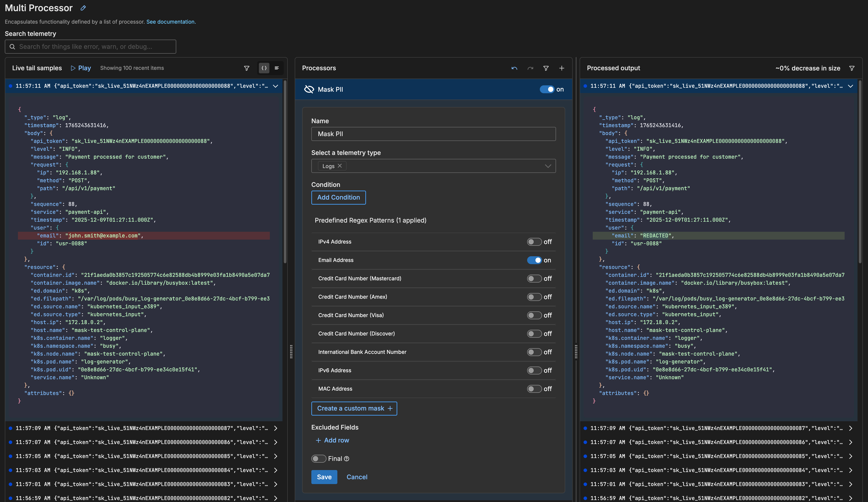Image resolution: width=868 pixels, height=502 pixels.
Task: Expand the 11:57:09 AM processed output entry
Action: 851,428
